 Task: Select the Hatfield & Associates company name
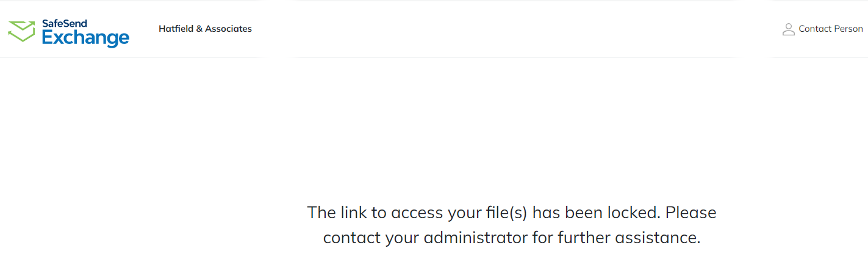[205, 29]
